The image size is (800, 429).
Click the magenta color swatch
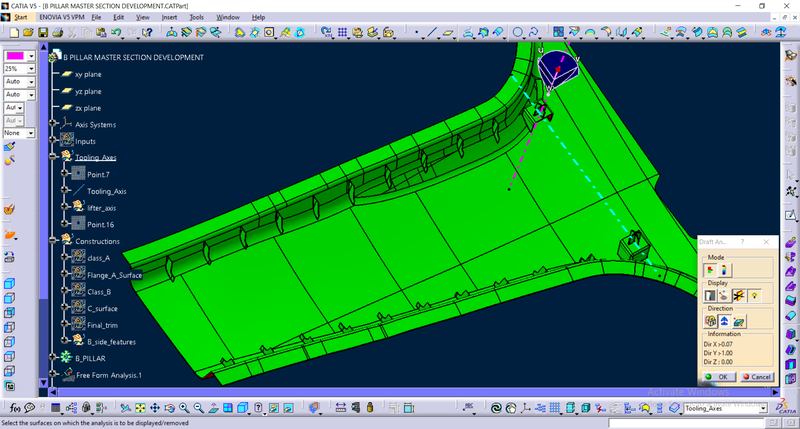pos(14,56)
